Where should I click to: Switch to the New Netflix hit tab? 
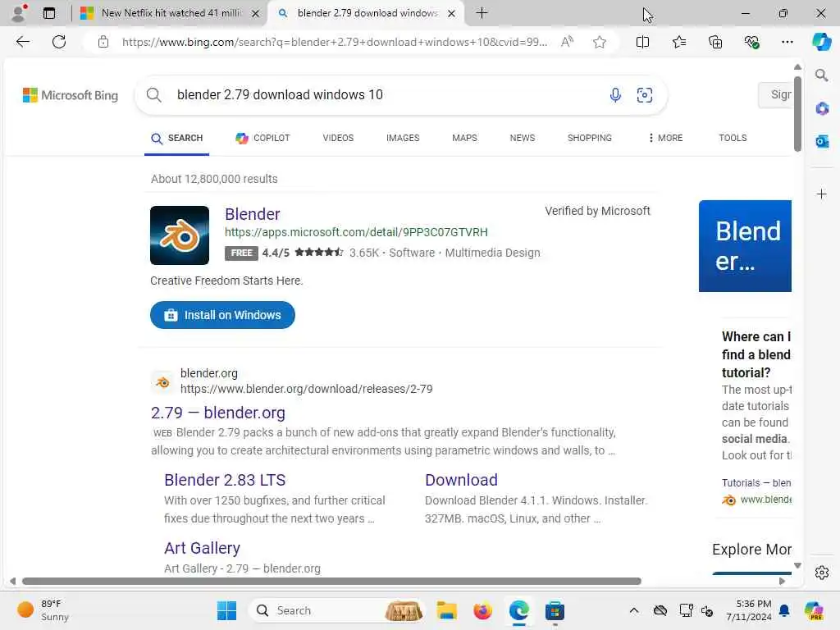(171, 13)
